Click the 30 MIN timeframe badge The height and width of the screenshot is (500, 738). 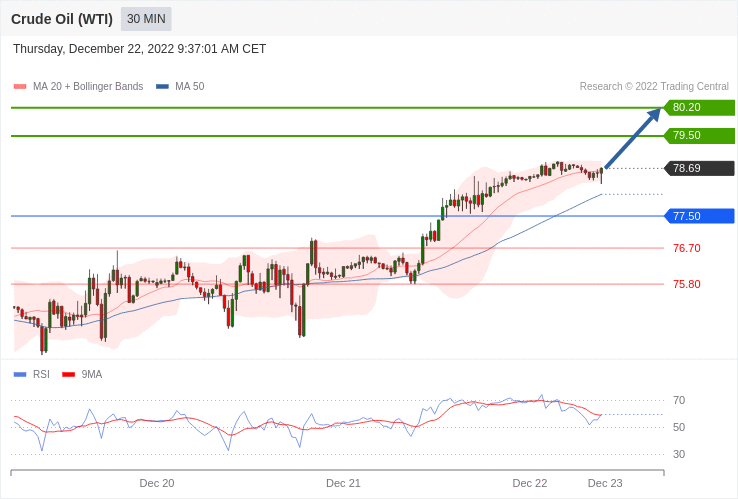point(146,19)
